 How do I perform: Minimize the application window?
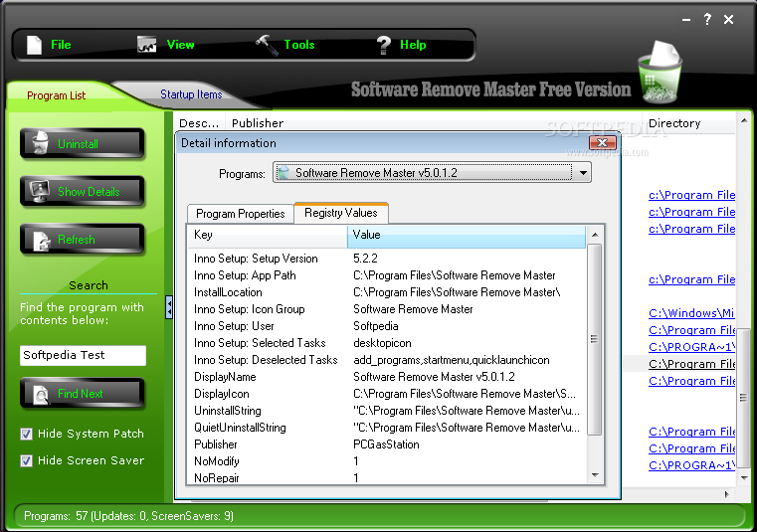(686, 20)
